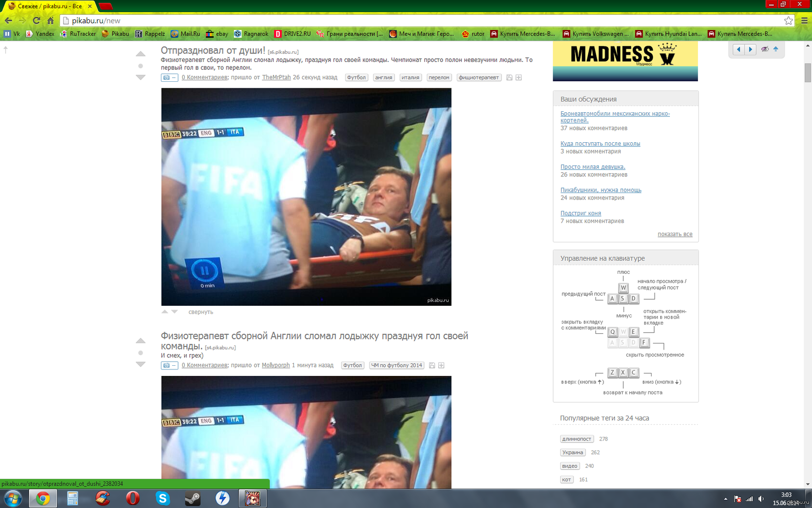
Task: Expand the plus icon beside first post's tags
Action: pos(519,78)
